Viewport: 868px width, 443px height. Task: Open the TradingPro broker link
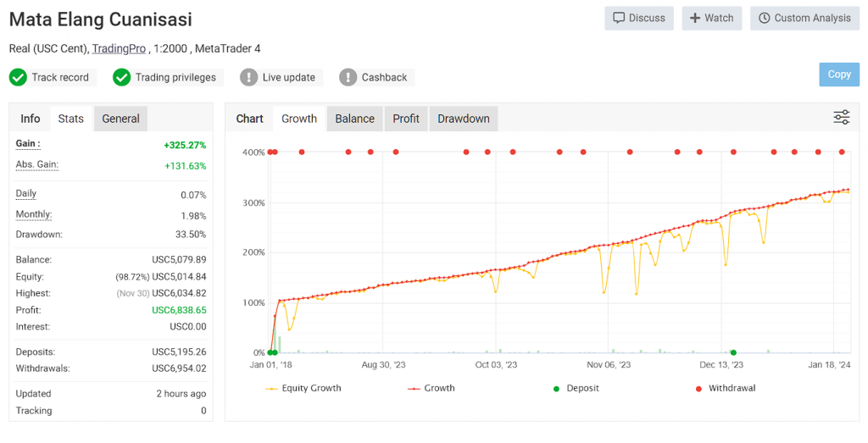tap(119, 48)
